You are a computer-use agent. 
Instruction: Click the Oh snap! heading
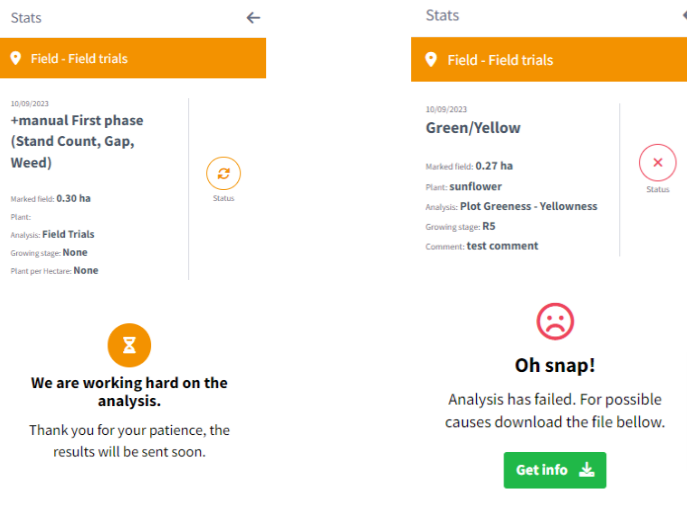click(554, 365)
